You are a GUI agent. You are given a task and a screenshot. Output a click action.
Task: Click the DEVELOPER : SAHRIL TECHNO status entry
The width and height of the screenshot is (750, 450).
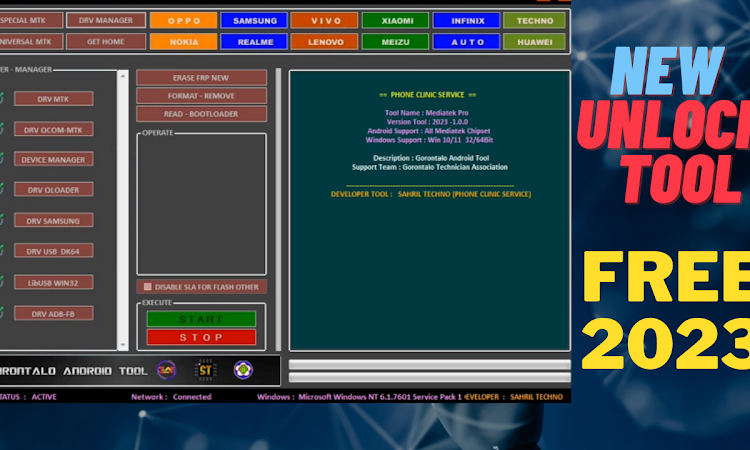pos(514,396)
